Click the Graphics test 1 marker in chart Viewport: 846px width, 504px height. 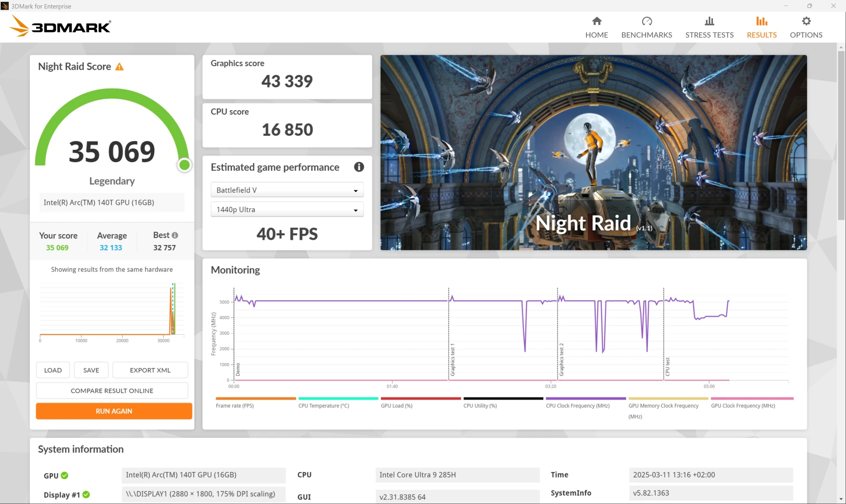452,360
